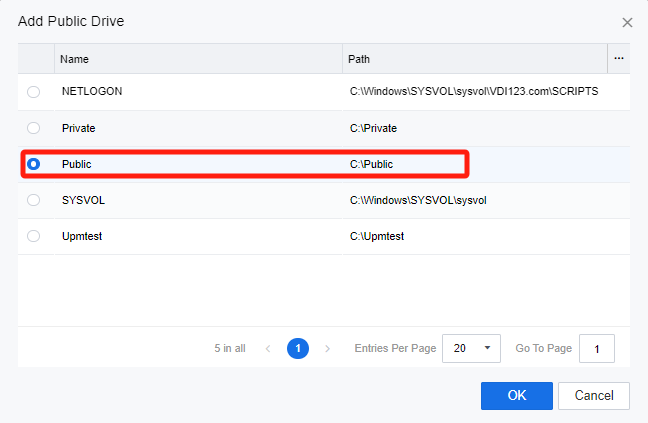Click the NETLOGON share name
The image size is (648, 423).
92,92
